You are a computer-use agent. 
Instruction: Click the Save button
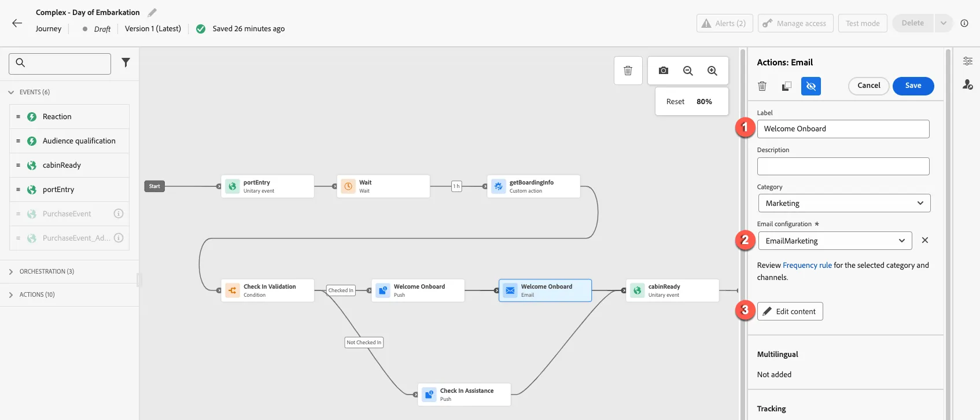(x=913, y=86)
